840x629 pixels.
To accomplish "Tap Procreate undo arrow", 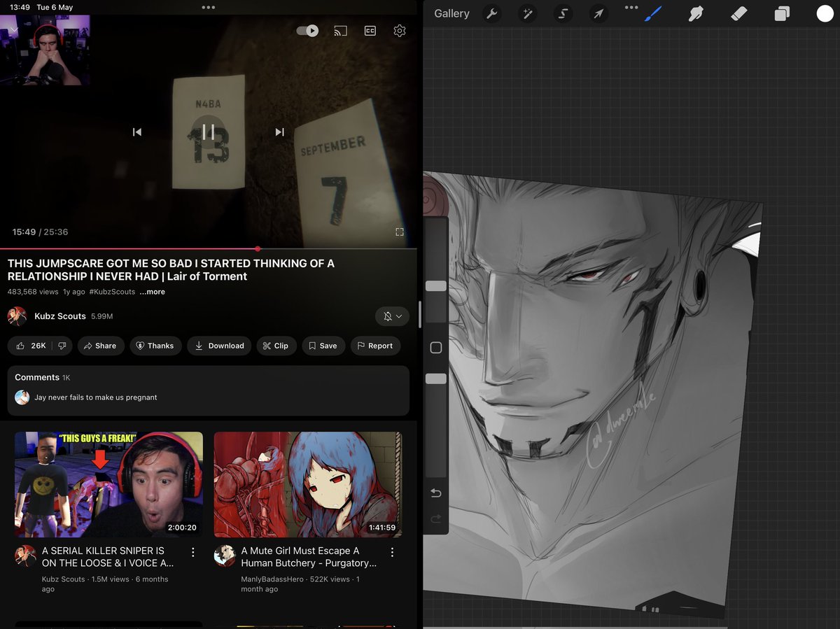I will pyautogui.click(x=435, y=493).
